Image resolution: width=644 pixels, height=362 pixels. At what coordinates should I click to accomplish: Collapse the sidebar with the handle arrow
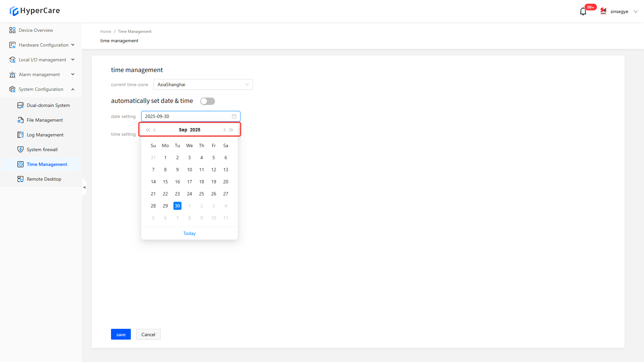click(x=84, y=187)
